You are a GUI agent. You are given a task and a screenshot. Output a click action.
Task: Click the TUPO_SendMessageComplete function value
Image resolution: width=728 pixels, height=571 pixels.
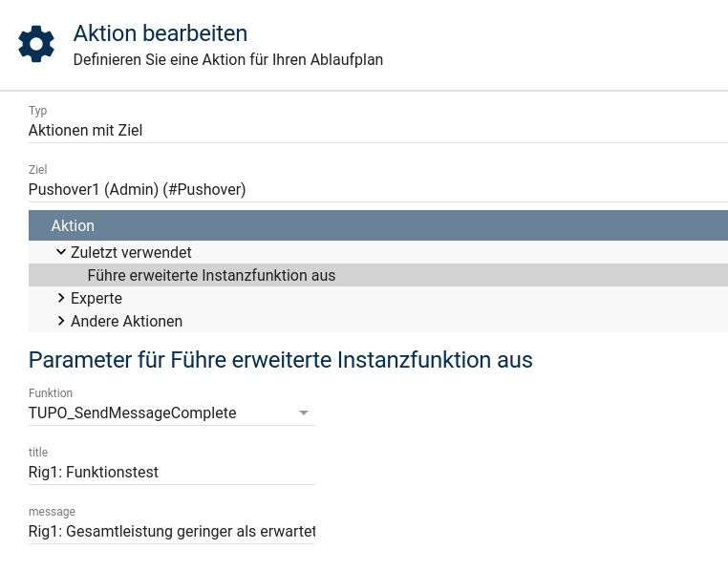[133, 412]
